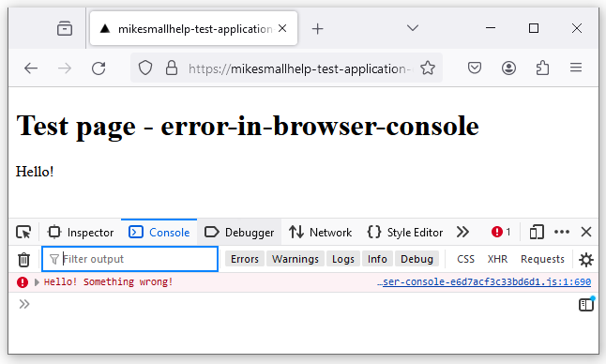The width and height of the screenshot is (606, 364).
Task: Pick an element from the page
Action: (23, 233)
